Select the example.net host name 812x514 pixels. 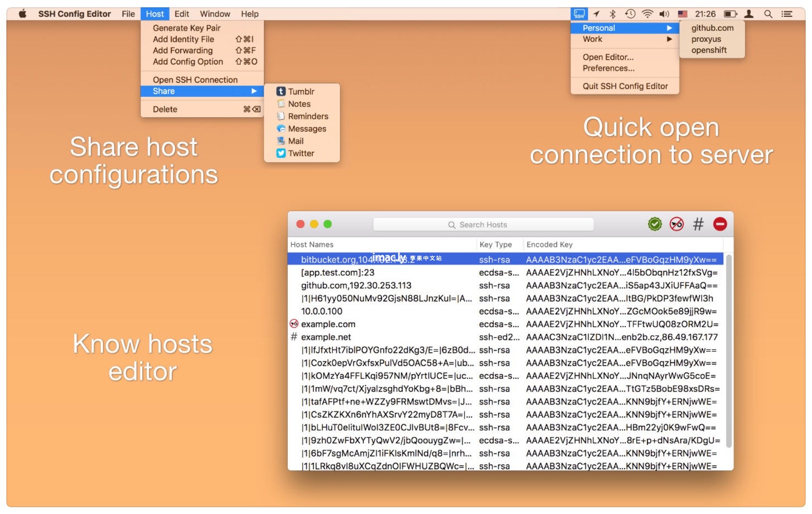pyautogui.click(x=326, y=337)
